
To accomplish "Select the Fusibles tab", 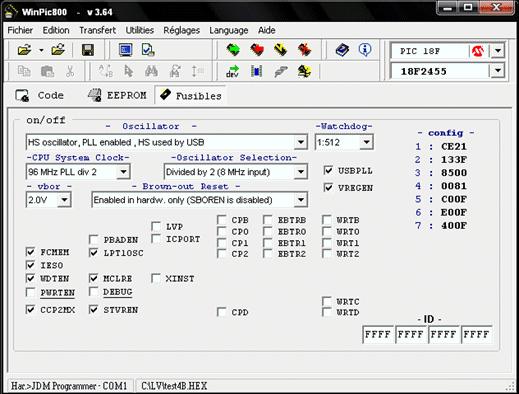I will coord(191,96).
